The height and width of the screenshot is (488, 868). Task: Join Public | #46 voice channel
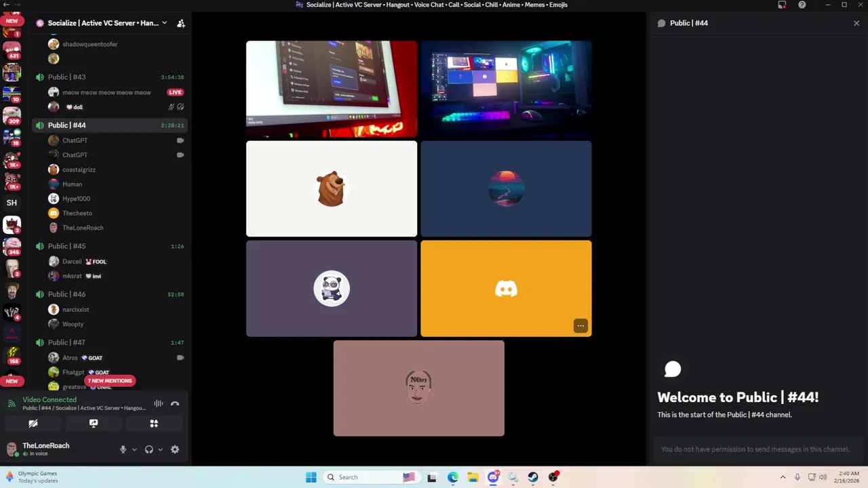tap(66, 294)
